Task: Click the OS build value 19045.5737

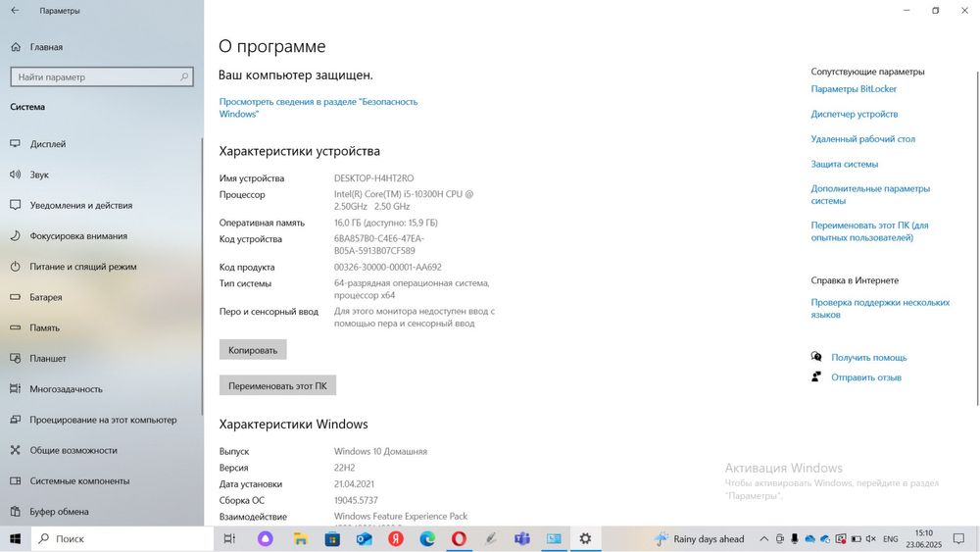Action: [x=356, y=500]
